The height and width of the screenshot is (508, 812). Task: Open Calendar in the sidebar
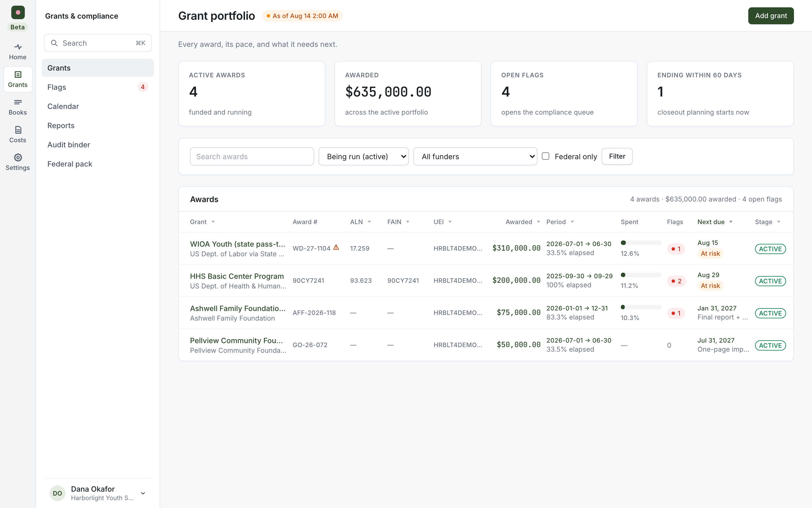98,106
